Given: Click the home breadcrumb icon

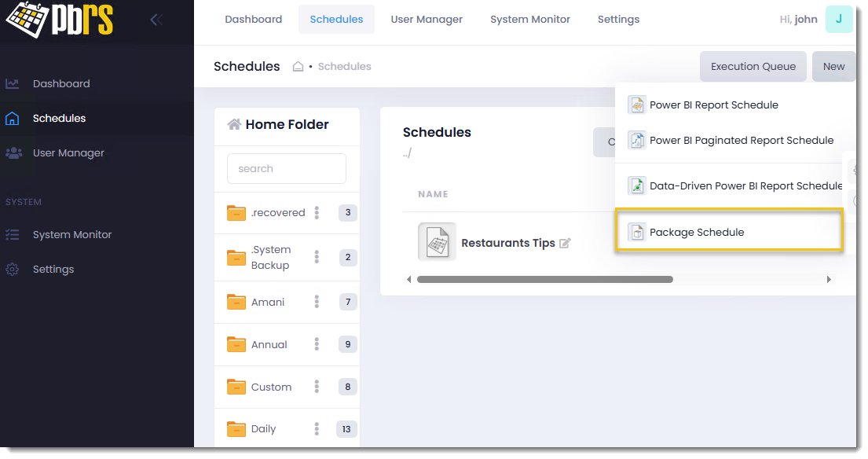Looking at the screenshot, I should point(298,67).
